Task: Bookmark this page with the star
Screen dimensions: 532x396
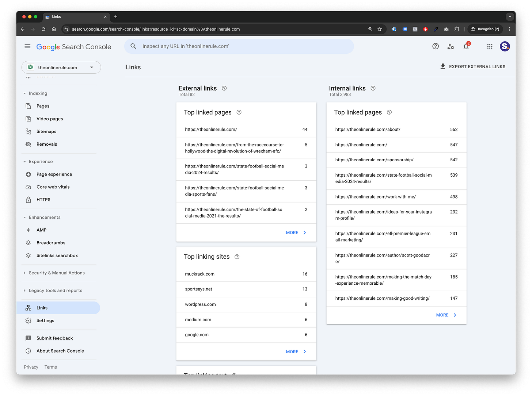Action: (x=380, y=29)
